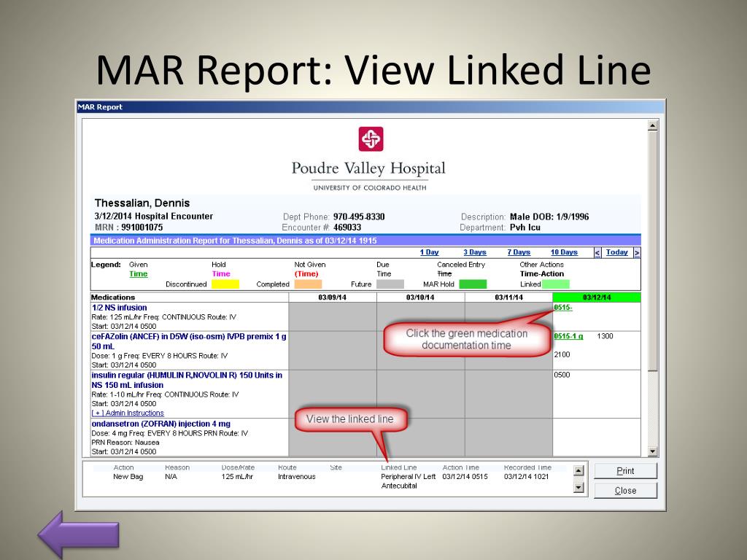Click next date range arrow beside Today
This screenshot has height=560, width=747.
[x=637, y=252]
